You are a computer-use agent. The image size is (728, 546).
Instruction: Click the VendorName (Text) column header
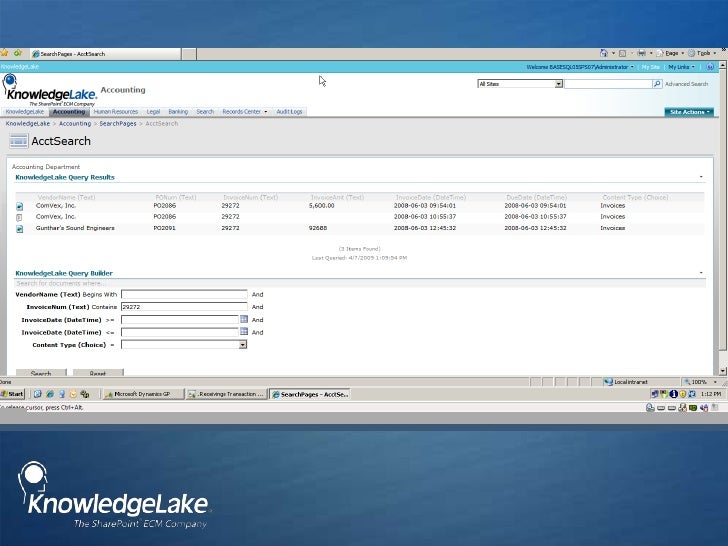(66, 197)
